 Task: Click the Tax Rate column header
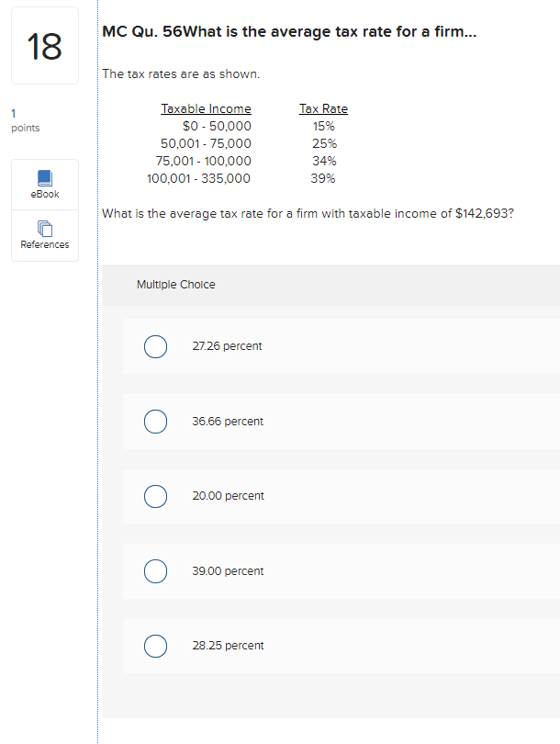tap(323, 108)
